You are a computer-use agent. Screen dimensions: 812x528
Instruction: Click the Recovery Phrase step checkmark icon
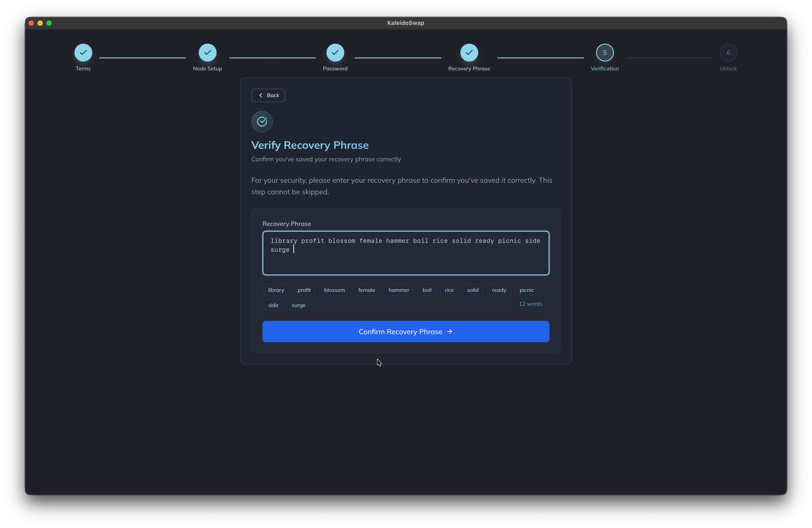coord(469,53)
